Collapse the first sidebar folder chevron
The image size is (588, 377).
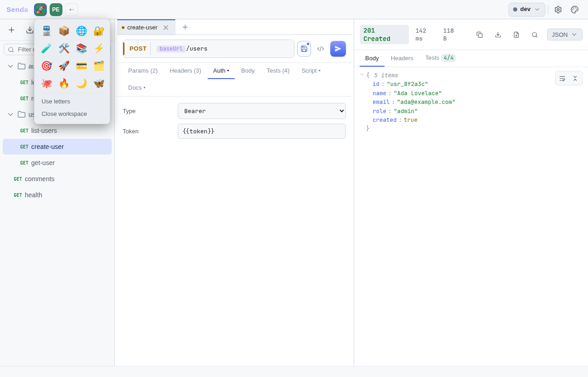[x=11, y=66]
